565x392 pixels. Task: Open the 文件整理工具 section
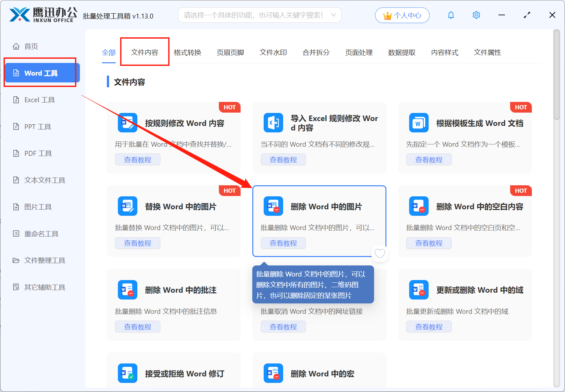tap(44, 260)
